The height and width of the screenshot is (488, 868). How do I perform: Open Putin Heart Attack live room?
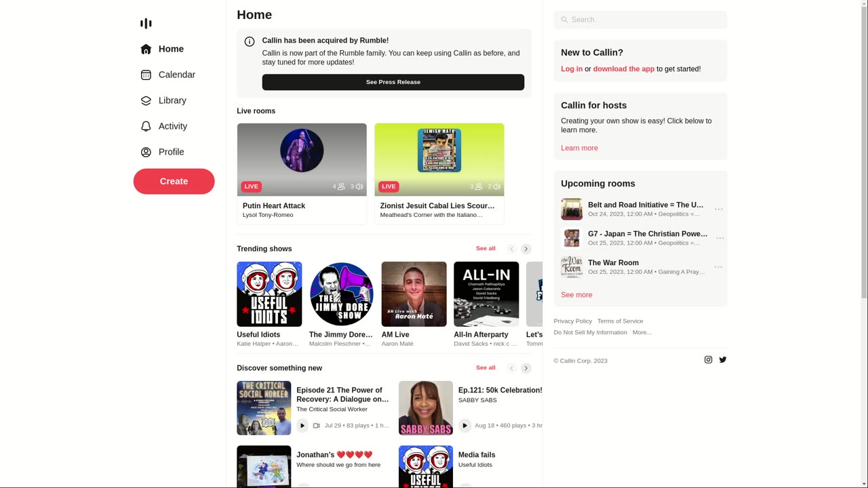click(302, 174)
